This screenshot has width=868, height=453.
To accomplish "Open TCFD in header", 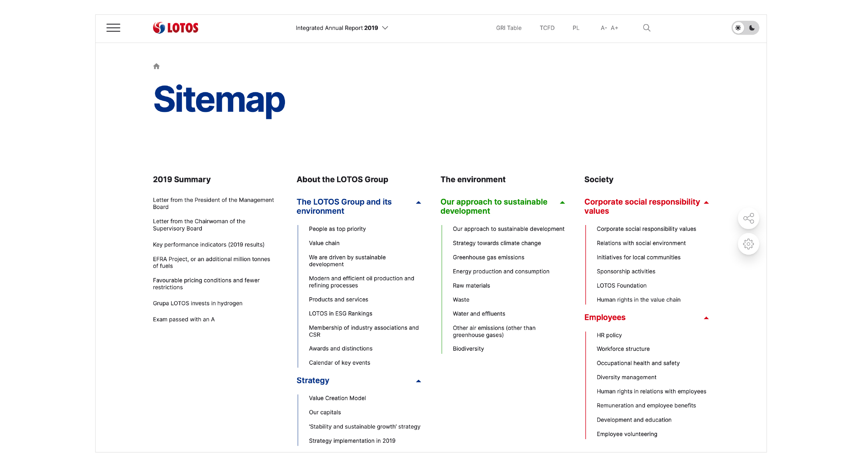I will (547, 28).
